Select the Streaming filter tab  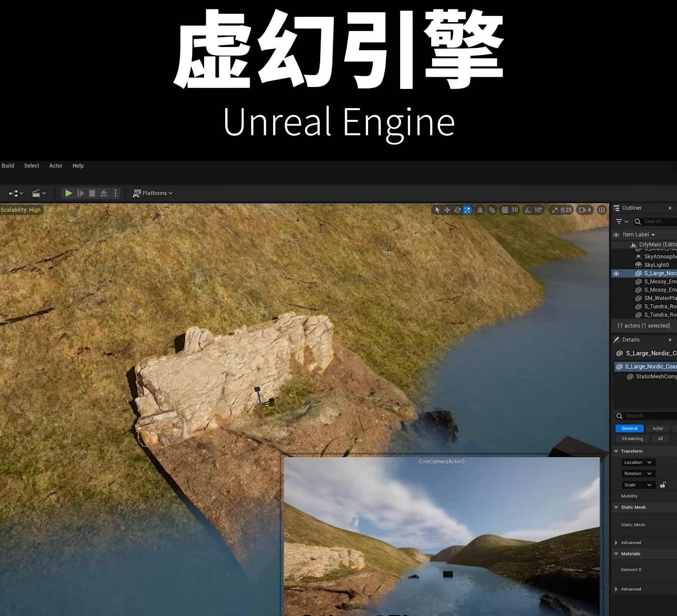632,439
